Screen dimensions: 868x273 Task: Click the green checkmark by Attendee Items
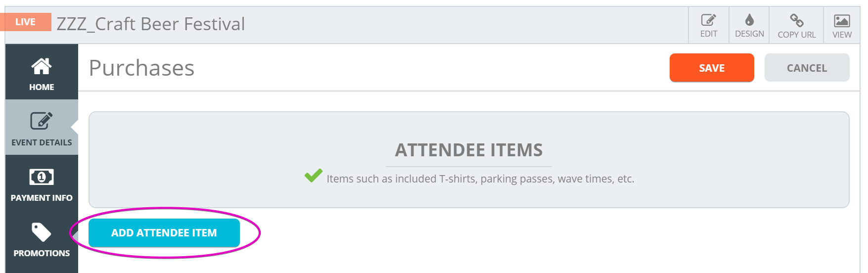click(x=313, y=176)
